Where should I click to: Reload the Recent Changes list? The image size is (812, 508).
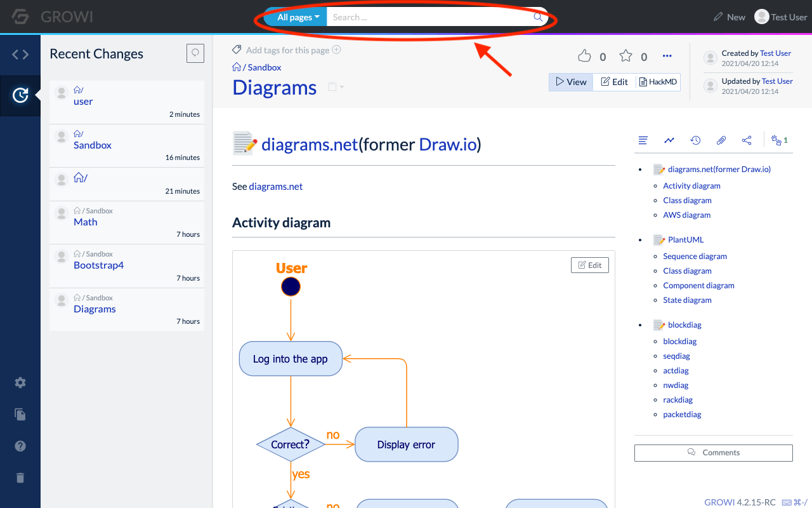tap(195, 53)
